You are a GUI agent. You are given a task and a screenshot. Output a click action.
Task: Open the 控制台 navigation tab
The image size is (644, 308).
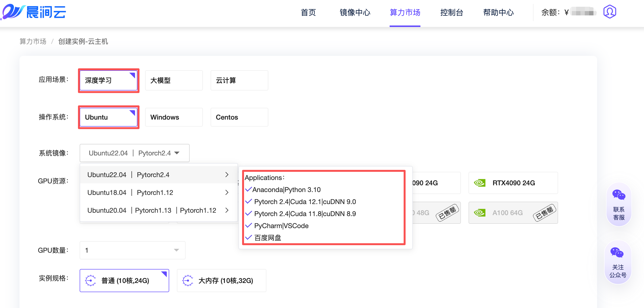click(x=451, y=13)
